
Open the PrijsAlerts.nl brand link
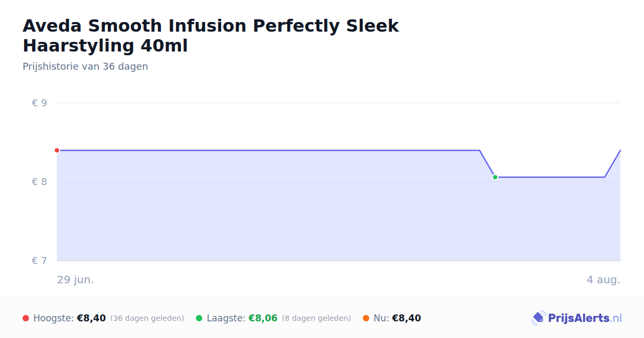pos(577,318)
